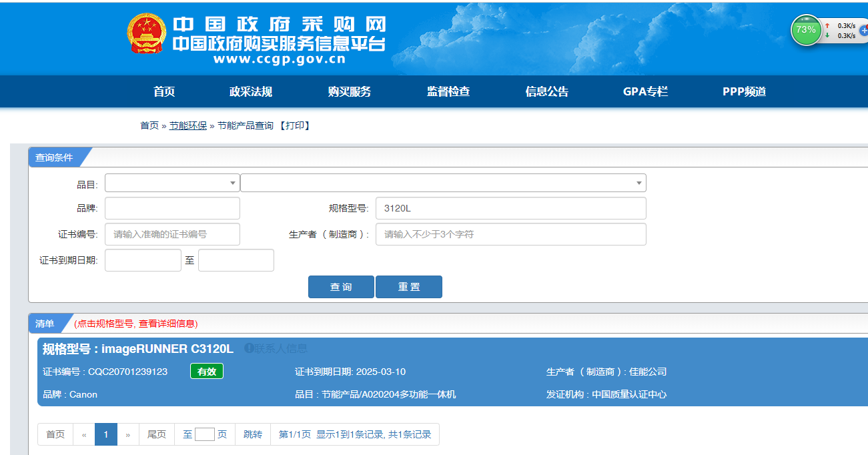Click the 证书到期日期 start date field

pos(143,260)
